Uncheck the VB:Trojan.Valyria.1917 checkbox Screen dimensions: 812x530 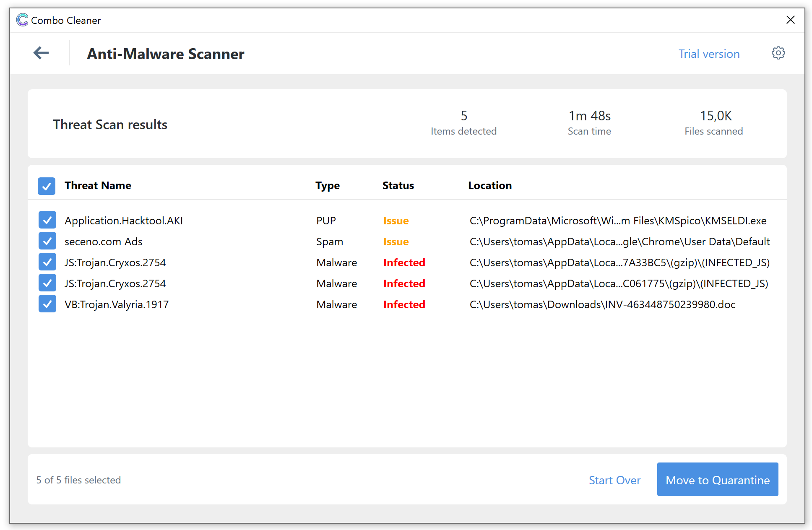click(x=47, y=304)
